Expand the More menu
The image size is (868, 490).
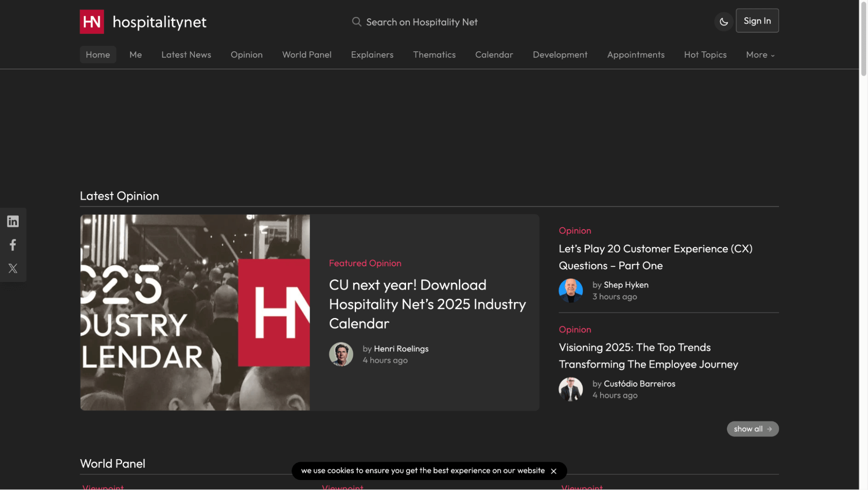click(760, 55)
